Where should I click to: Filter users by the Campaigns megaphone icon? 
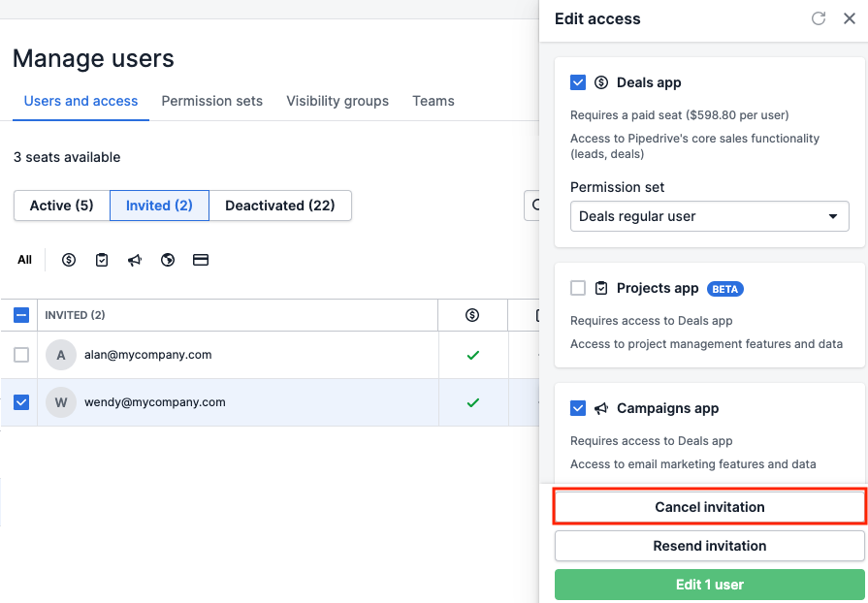click(135, 260)
